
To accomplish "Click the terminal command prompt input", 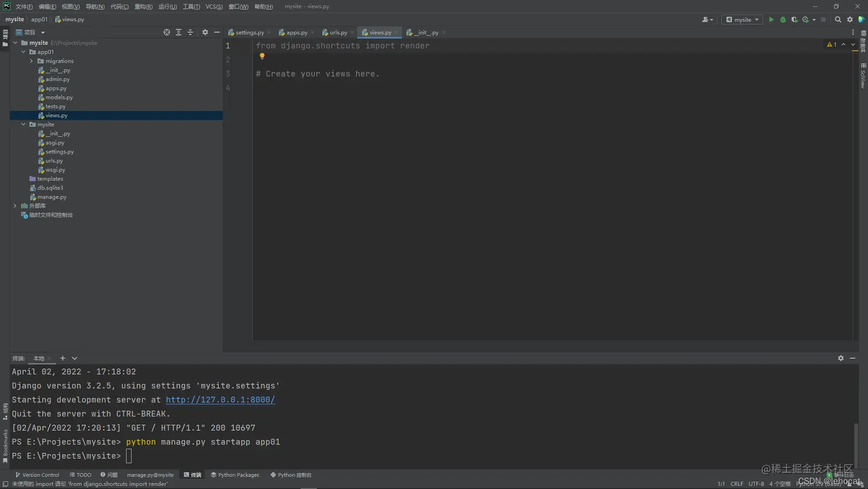I will [129, 456].
